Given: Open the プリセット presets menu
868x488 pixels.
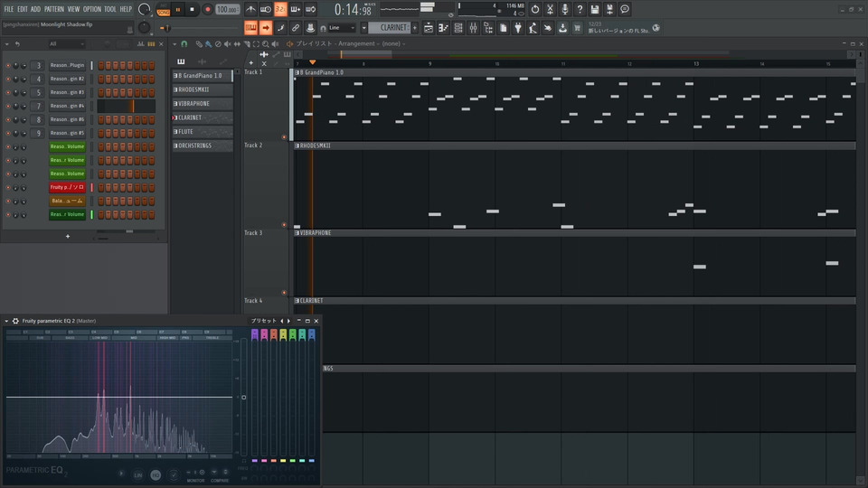Looking at the screenshot, I should click(x=263, y=321).
